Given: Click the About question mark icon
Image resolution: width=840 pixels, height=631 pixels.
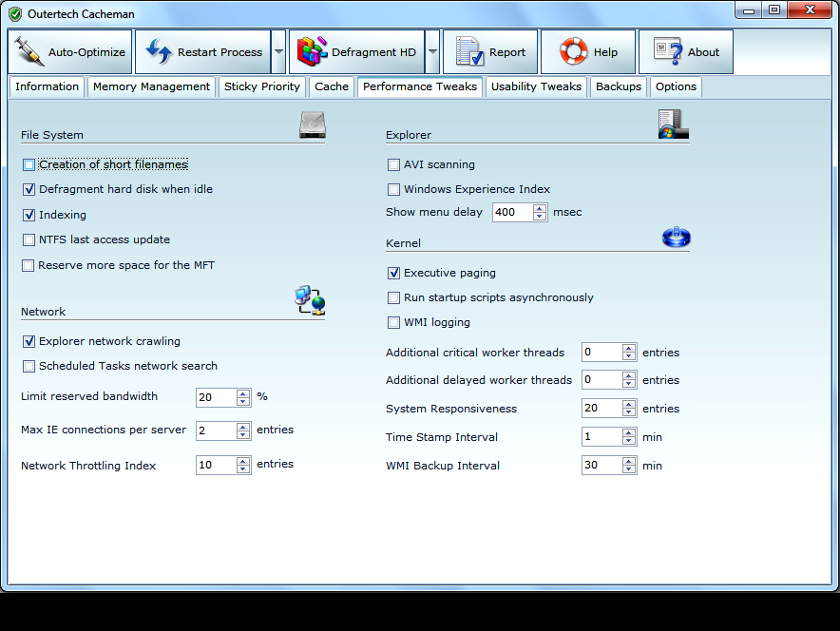Looking at the screenshot, I should click(668, 51).
